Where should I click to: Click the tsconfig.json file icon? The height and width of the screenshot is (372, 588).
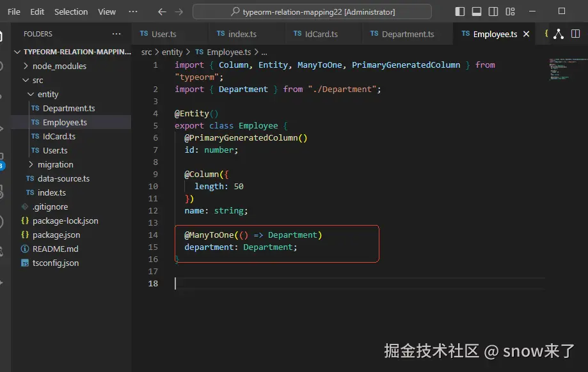(25, 263)
